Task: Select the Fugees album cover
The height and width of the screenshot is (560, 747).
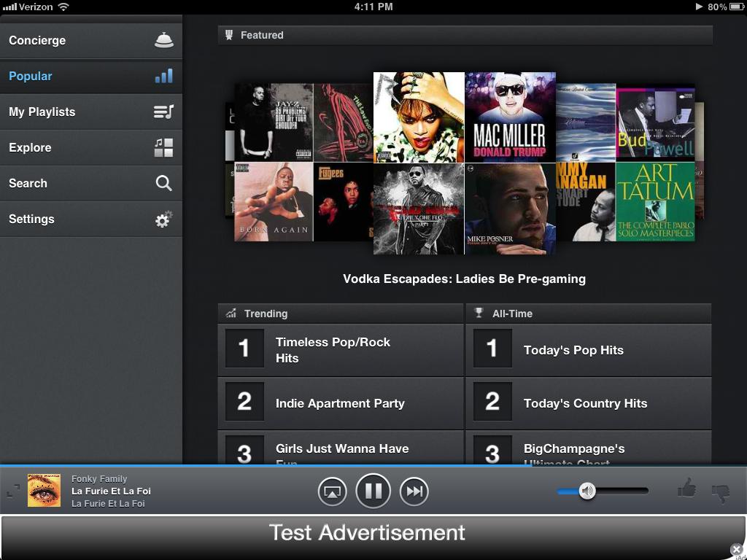Action: (344, 202)
